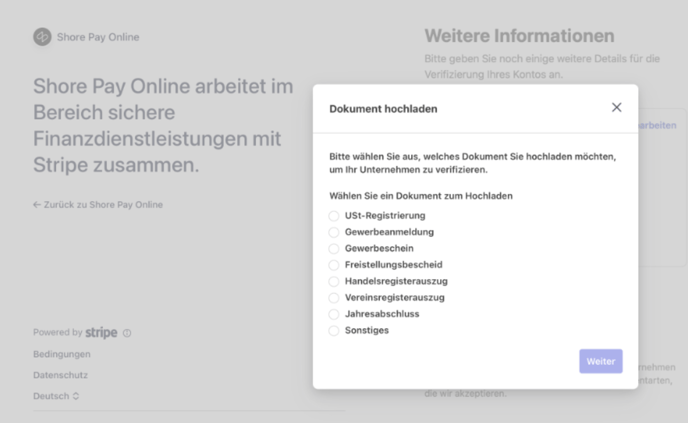Click the Shore Pay Online logo icon

point(42,37)
